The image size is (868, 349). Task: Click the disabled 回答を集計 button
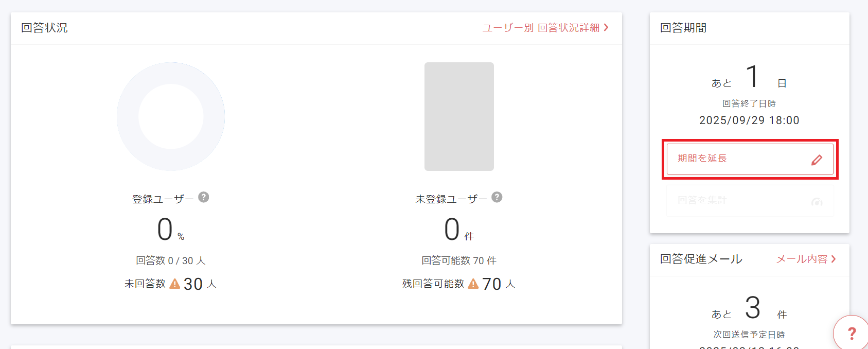click(749, 201)
